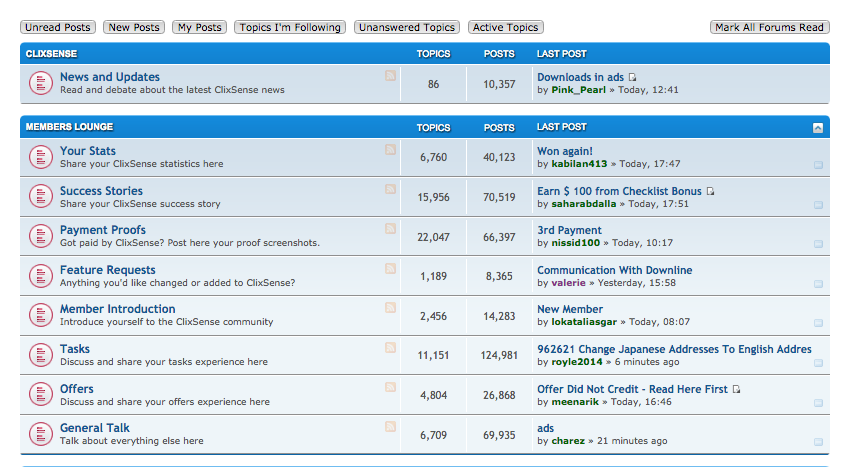The image size is (844, 467).
Task: View kabilan413's user profile
Action: tap(579, 164)
